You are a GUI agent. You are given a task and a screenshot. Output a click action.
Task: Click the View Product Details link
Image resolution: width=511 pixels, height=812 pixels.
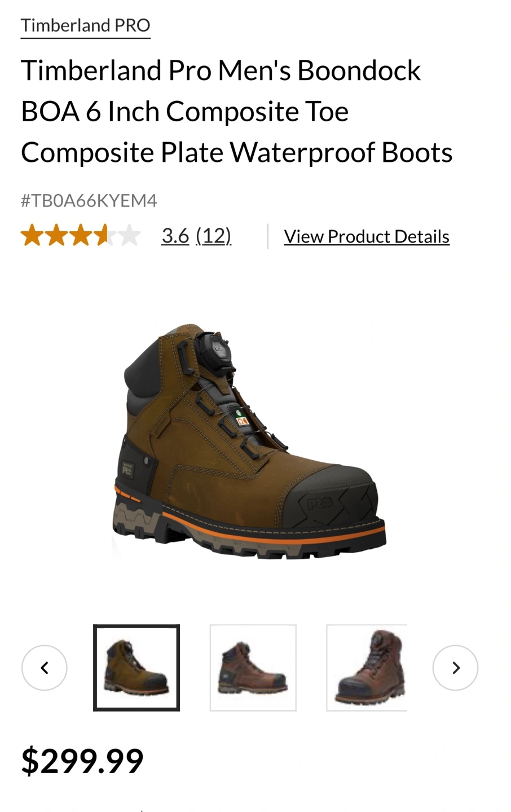[x=367, y=236]
